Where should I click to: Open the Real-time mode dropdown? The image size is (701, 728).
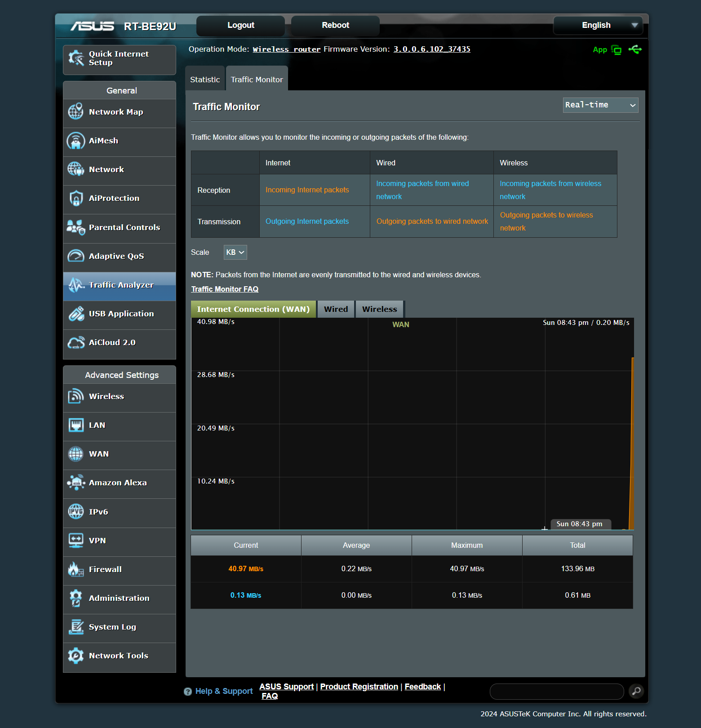click(x=600, y=105)
